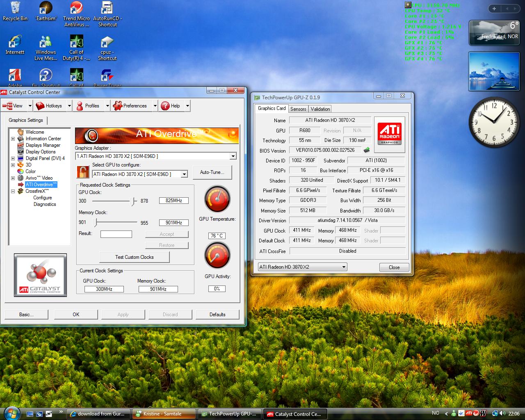525x420 pixels.
Task: Click the Preferences toolbar button
Action: 132,106
